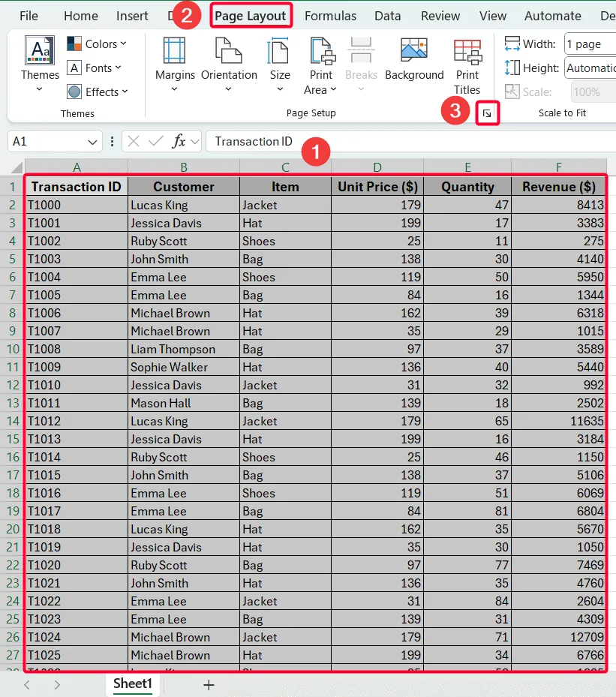The image size is (616, 697).
Task: Click the Breaks button
Action: pyautogui.click(x=361, y=65)
